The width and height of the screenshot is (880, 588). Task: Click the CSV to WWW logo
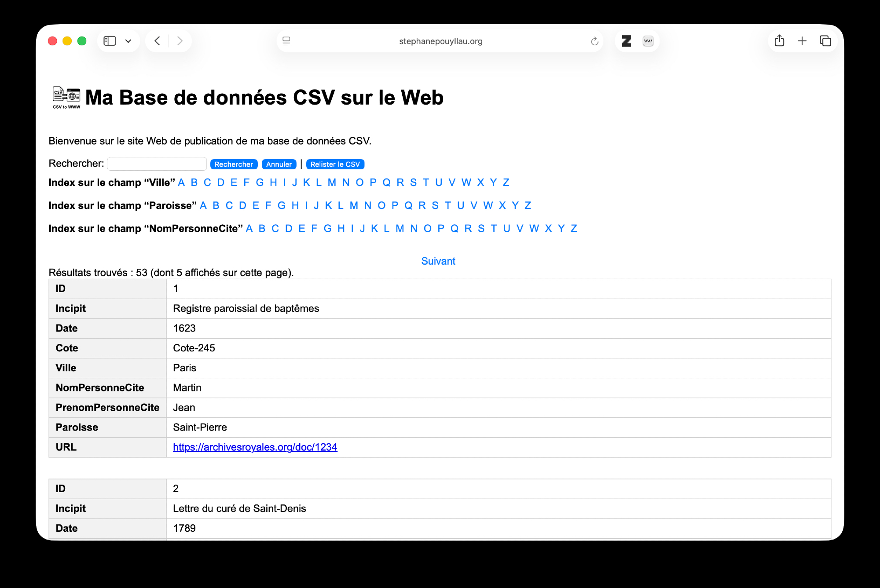66,97
